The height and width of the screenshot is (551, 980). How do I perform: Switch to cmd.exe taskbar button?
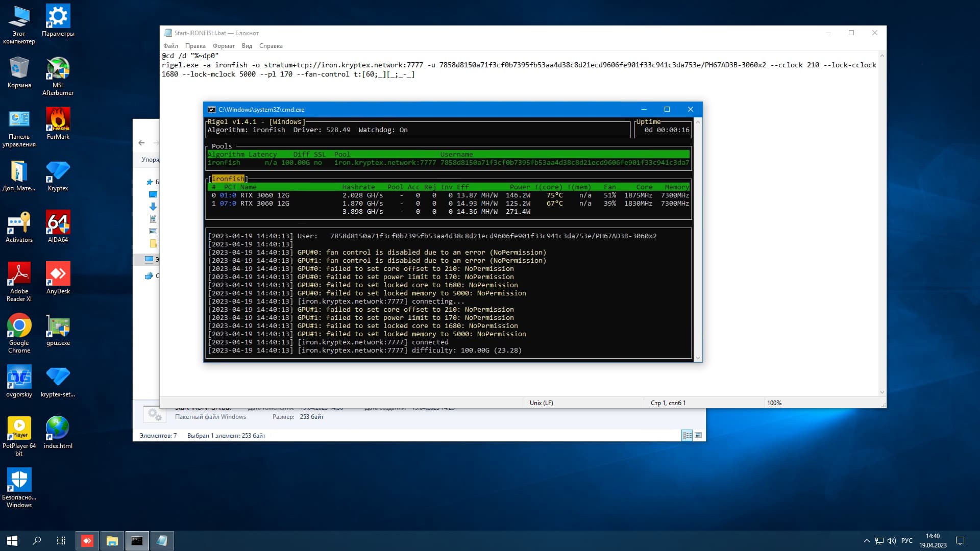pyautogui.click(x=137, y=541)
